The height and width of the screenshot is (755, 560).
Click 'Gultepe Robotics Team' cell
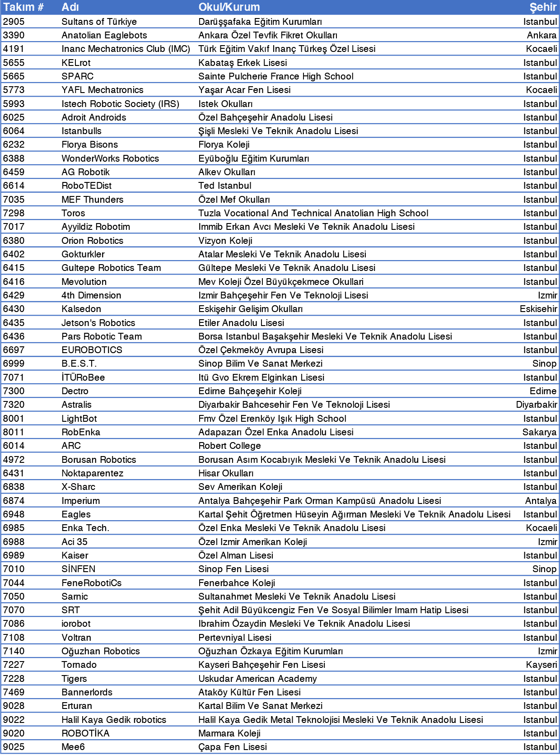pyautogui.click(x=111, y=268)
